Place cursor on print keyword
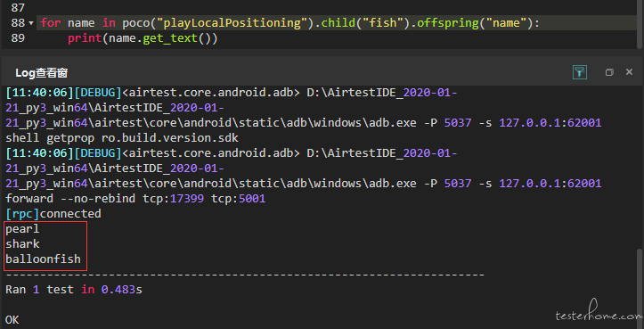 pos(85,38)
